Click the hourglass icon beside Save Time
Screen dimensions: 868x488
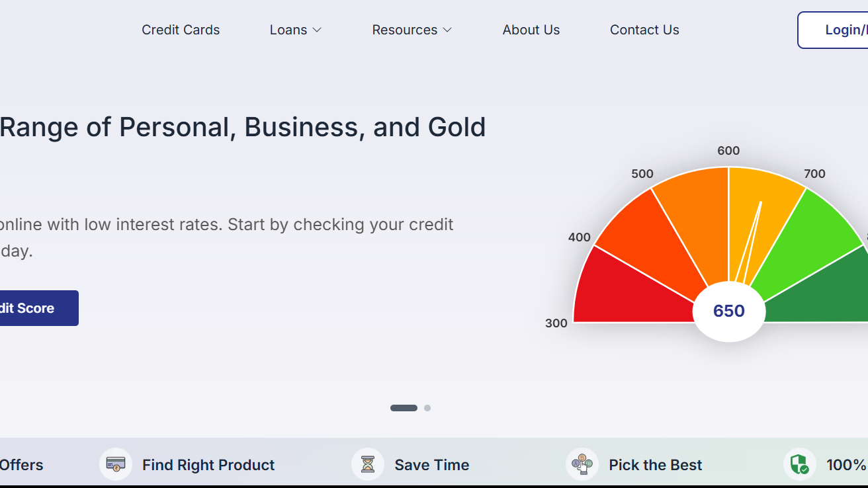pos(368,464)
